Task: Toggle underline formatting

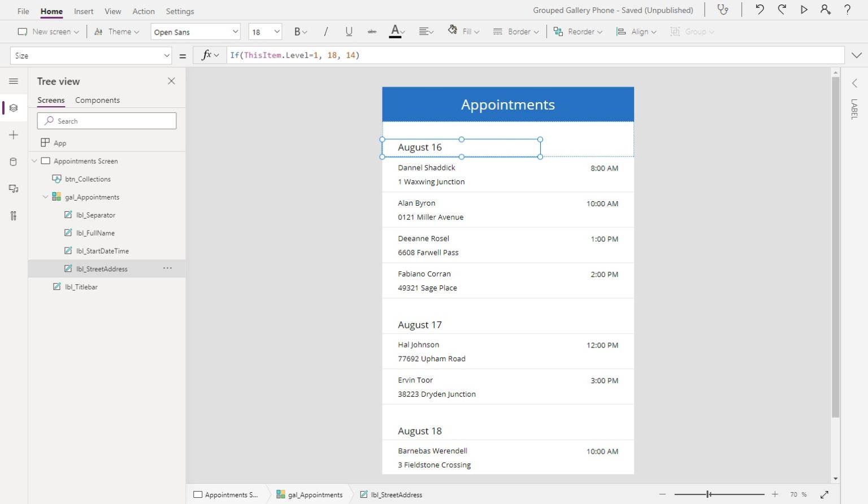Action: [x=349, y=32]
